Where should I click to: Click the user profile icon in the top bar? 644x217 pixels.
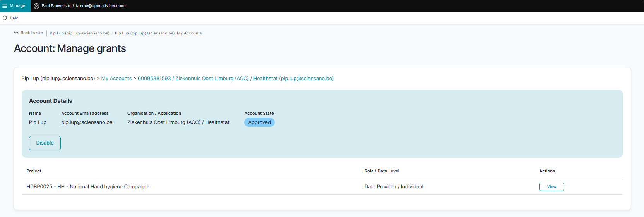point(36,6)
